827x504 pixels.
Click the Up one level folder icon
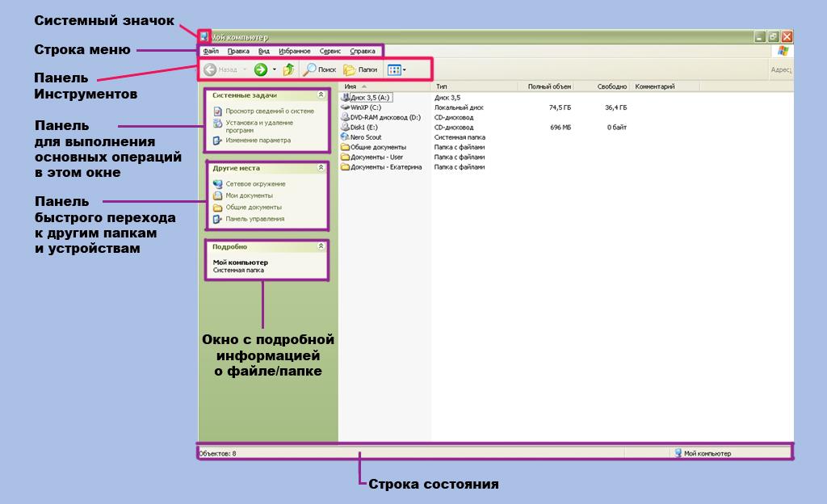[288, 70]
